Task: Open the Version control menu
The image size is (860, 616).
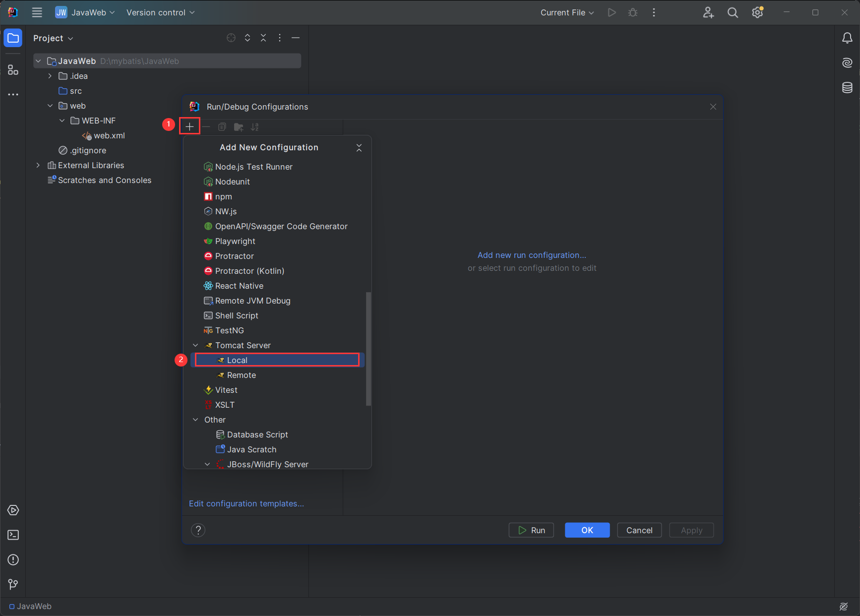Action: click(160, 13)
